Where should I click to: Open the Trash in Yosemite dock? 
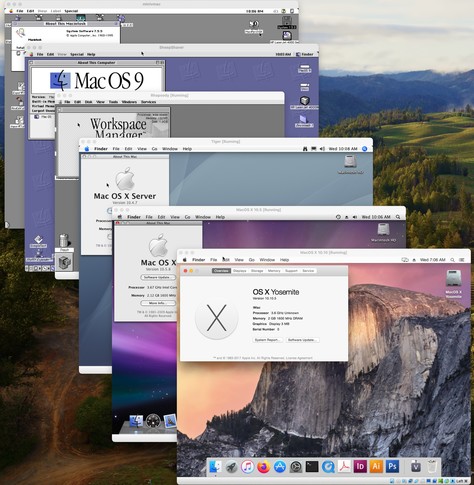(x=432, y=467)
